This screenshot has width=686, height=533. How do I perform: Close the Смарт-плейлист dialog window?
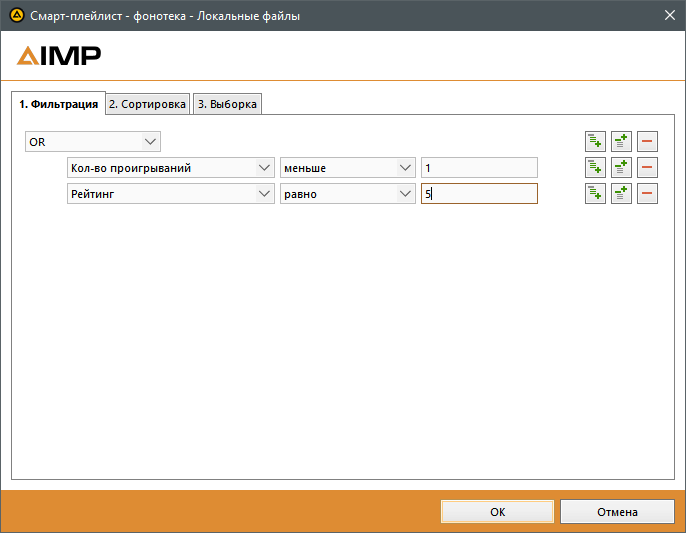[x=669, y=15]
